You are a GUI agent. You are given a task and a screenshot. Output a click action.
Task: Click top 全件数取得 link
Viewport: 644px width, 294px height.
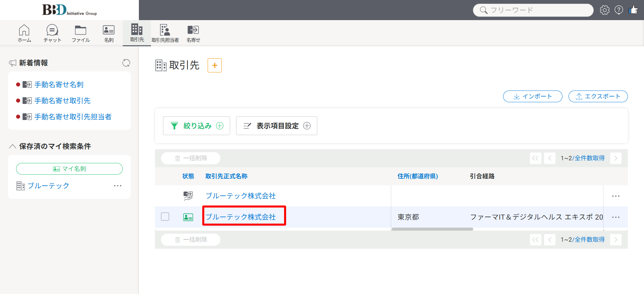coord(590,158)
